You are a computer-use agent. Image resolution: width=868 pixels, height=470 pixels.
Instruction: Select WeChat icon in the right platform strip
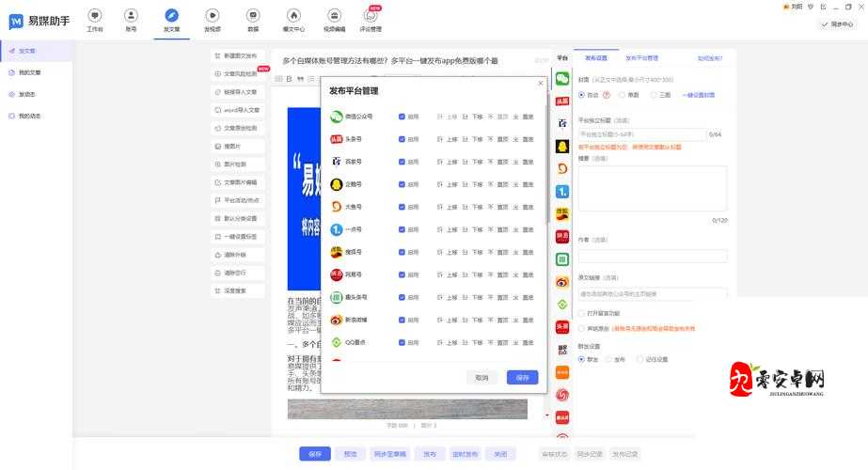[561, 79]
